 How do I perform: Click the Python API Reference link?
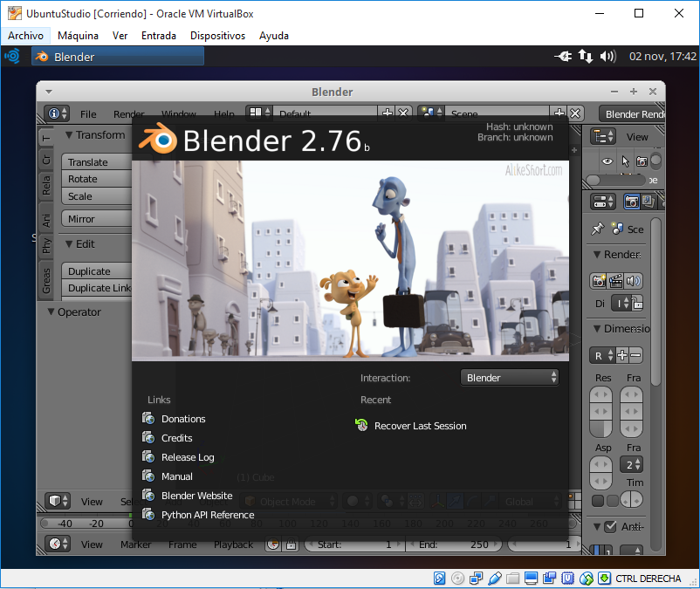pyautogui.click(x=207, y=515)
